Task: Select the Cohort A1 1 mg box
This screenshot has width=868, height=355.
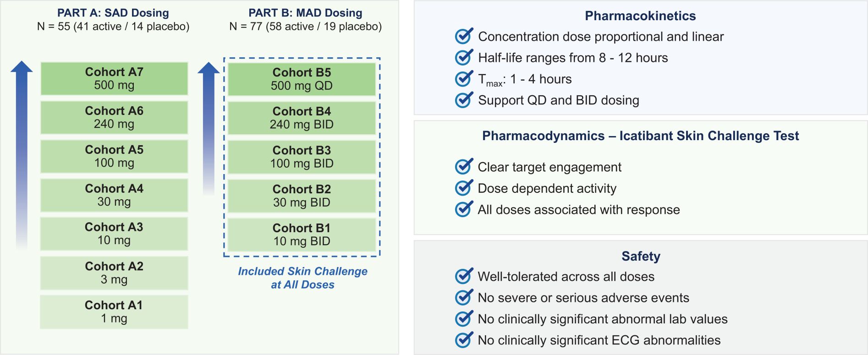Action: click(x=114, y=312)
